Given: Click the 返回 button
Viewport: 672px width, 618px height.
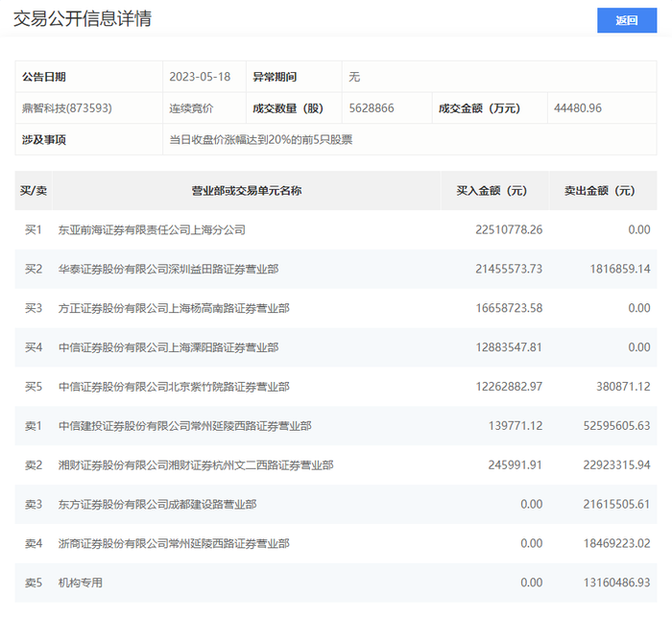Looking at the screenshot, I should pyautogui.click(x=627, y=20).
